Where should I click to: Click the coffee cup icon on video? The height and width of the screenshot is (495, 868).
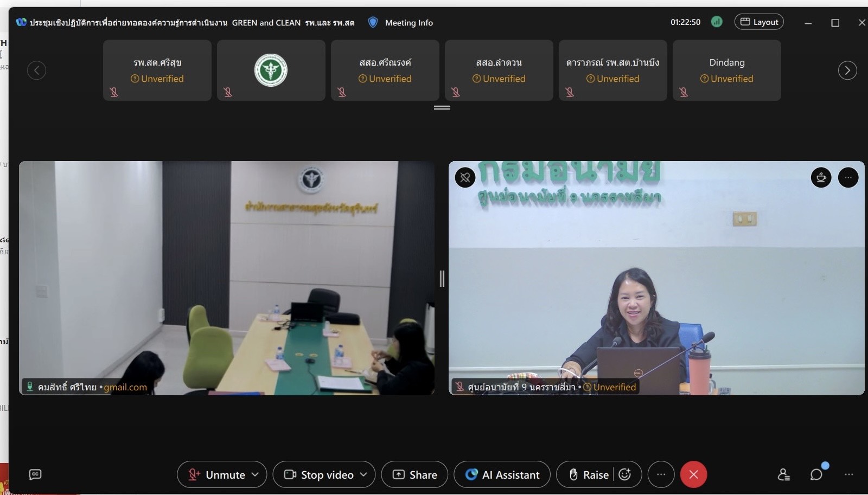(x=821, y=177)
